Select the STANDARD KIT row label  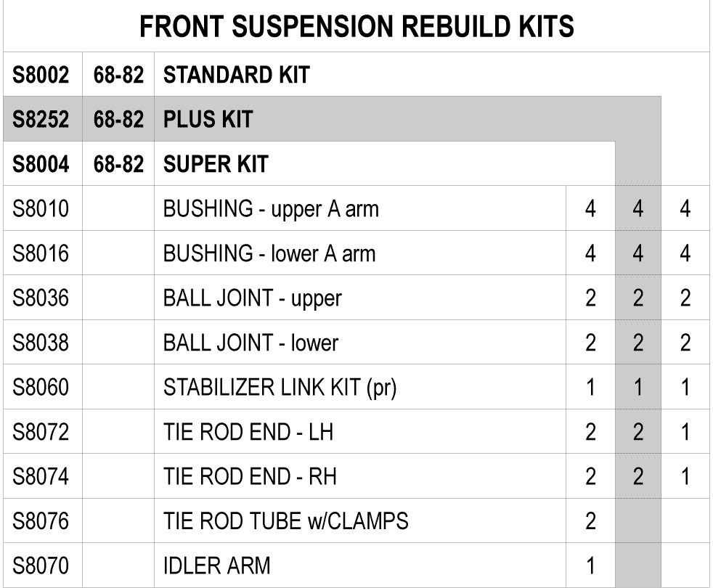click(237, 75)
